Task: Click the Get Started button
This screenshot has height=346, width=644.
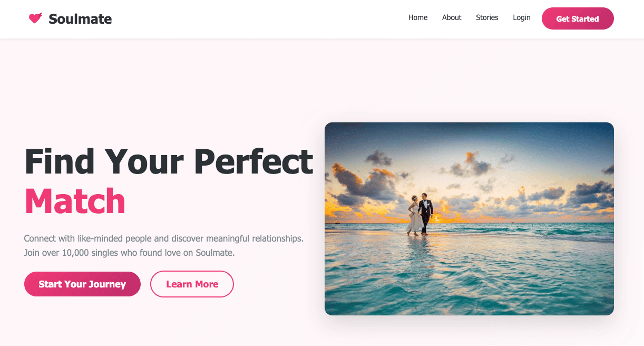Action: click(x=578, y=18)
